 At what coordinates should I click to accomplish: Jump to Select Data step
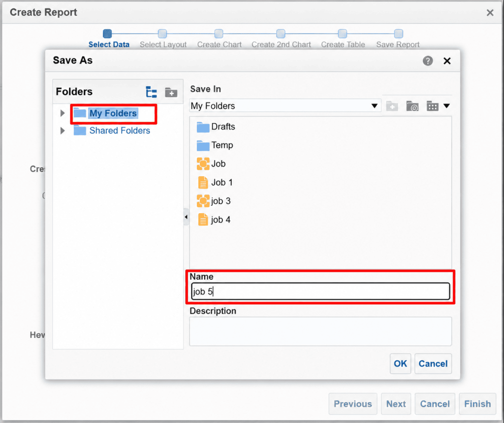pyautogui.click(x=109, y=39)
